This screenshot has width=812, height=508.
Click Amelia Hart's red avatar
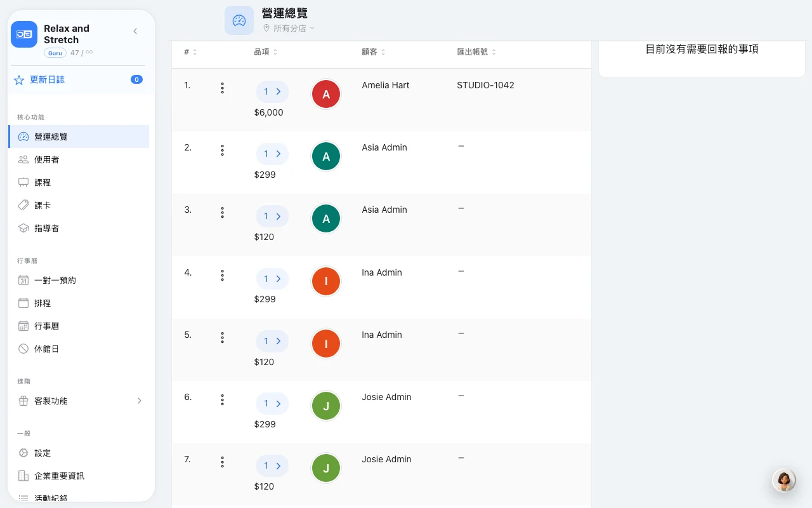326,95
